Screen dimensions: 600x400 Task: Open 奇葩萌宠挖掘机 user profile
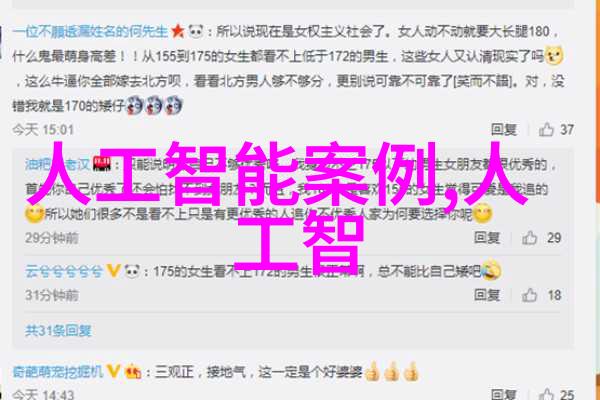58,371
